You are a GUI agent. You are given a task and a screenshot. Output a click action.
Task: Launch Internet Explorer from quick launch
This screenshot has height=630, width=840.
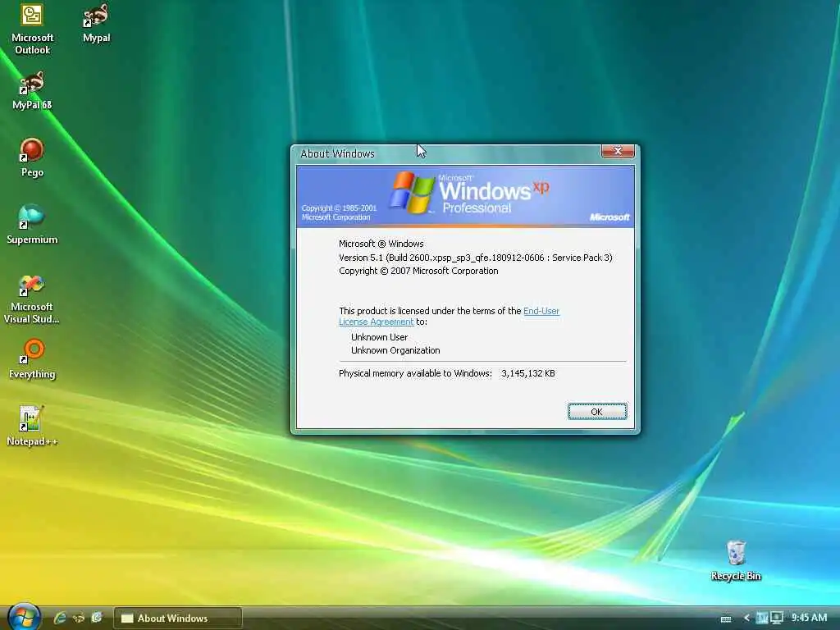[x=59, y=618]
